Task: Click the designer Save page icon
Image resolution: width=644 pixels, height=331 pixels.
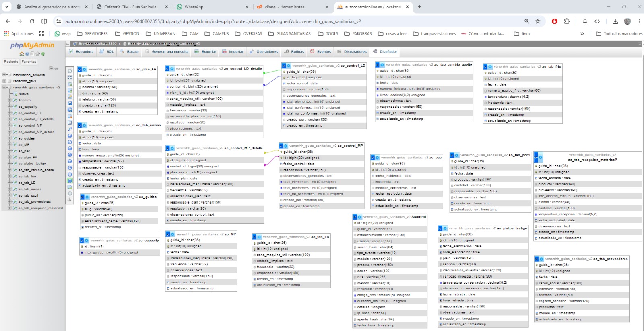Action: [70, 103]
